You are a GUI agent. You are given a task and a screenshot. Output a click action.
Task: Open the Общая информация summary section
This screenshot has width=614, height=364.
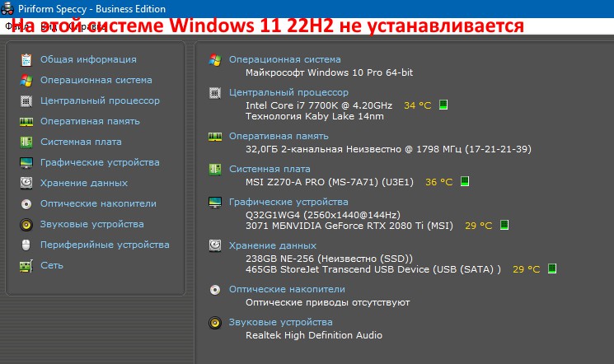pyautogui.click(x=87, y=59)
